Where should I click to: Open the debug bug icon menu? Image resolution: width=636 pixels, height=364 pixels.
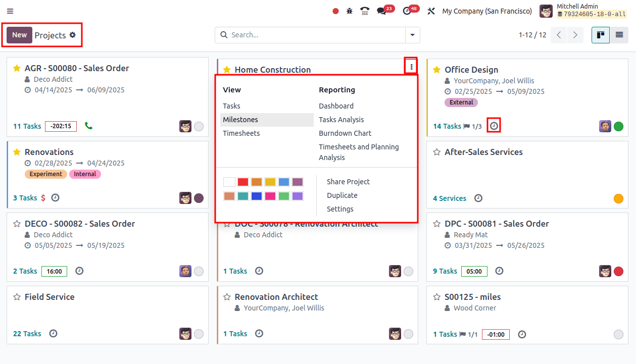tap(350, 11)
